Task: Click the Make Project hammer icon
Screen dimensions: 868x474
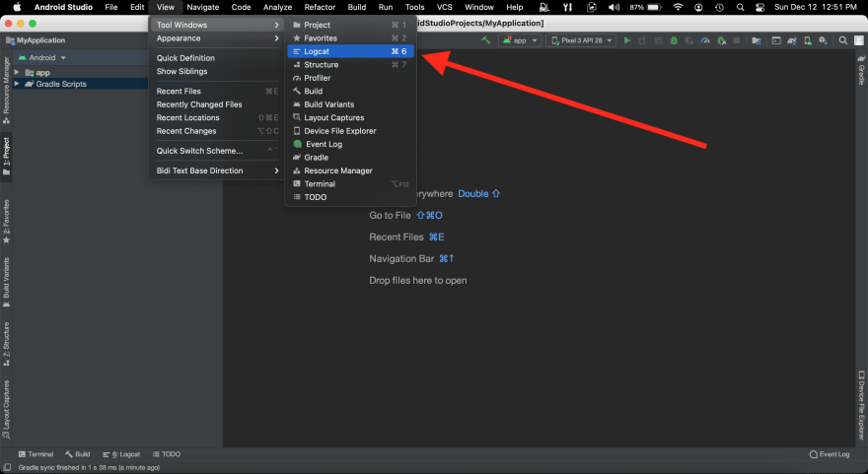Action: click(486, 40)
